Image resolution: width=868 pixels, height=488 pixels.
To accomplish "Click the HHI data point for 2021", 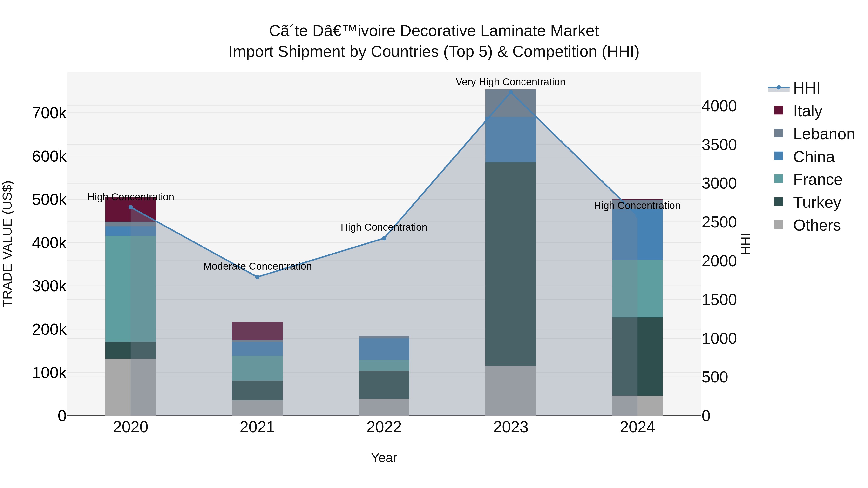I will coord(258,277).
